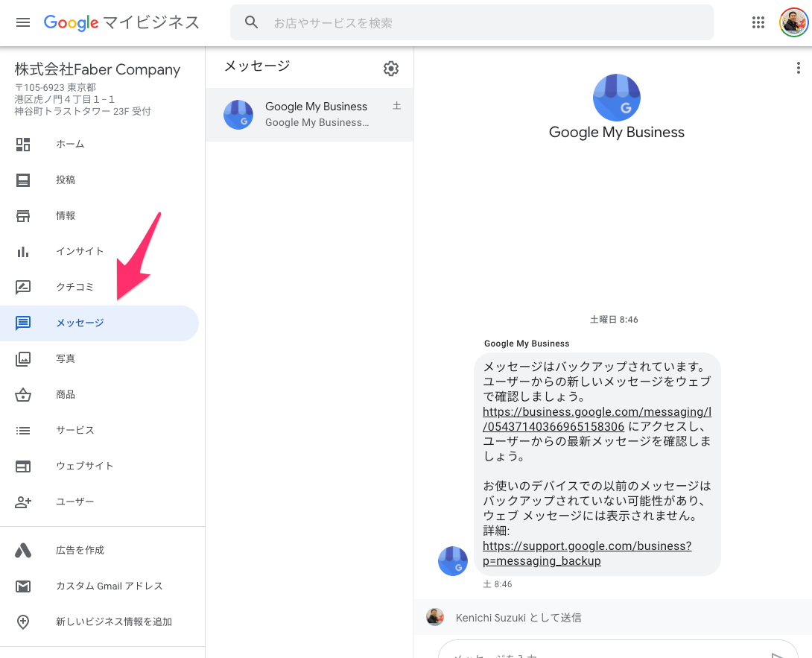Screen dimensions: 812x658
Task: Click the 土曜日 8:46 timestamp
Action: (x=614, y=320)
